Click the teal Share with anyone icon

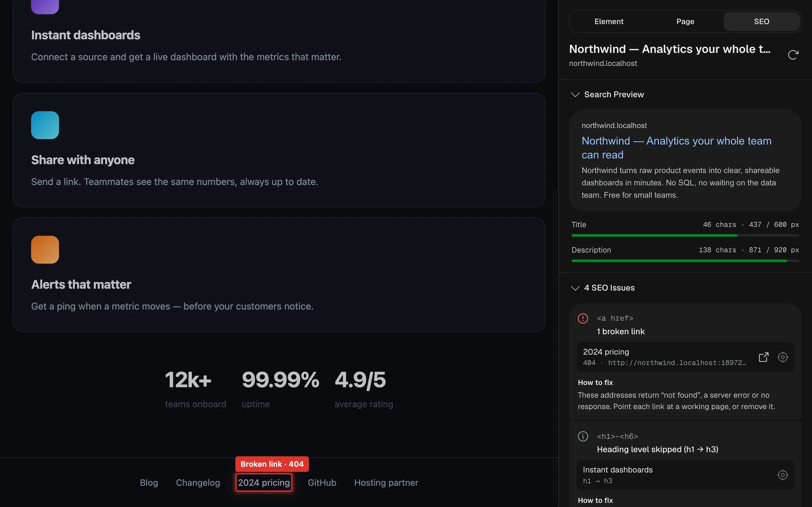point(45,125)
